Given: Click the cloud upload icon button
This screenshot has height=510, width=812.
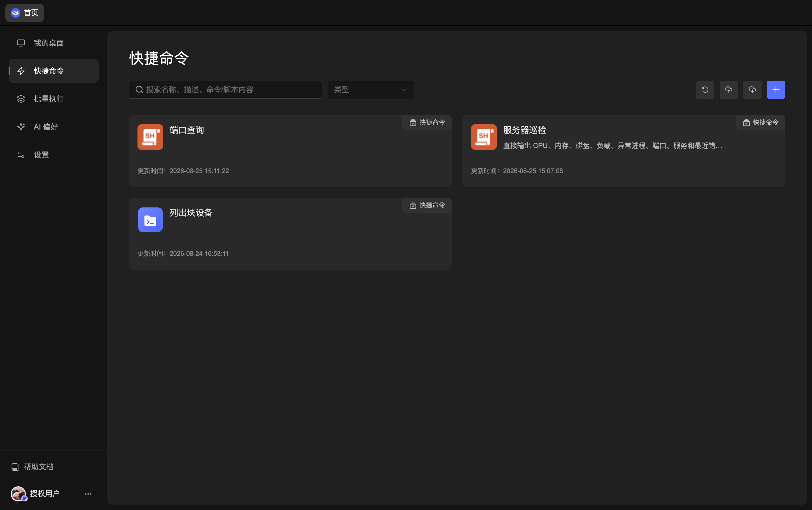Looking at the screenshot, I should (728, 90).
